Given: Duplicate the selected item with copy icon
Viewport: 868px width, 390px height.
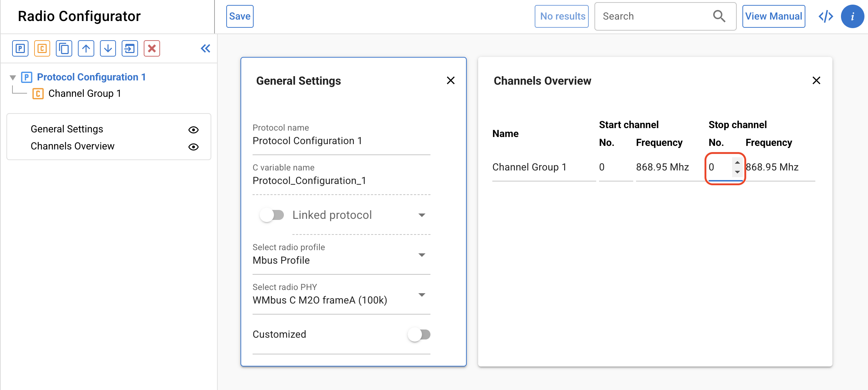Looking at the screenshot, I should tap(64, 48).
